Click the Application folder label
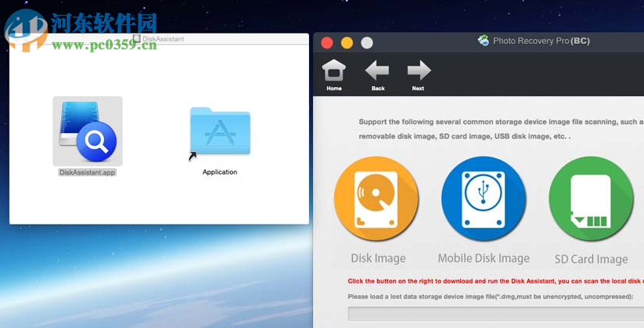 coord(220,171)
